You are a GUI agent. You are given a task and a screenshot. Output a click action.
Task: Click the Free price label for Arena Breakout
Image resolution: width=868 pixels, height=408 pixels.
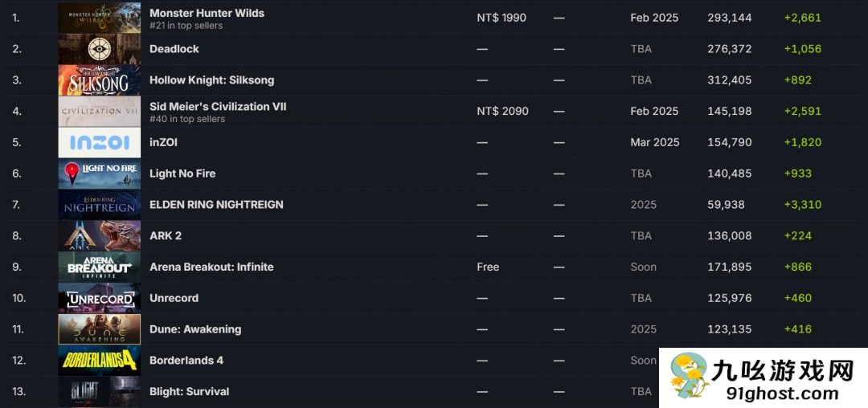[x=488, y=267]
